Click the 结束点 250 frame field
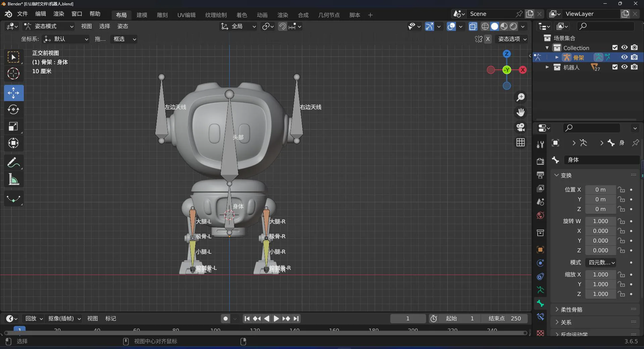 pos(504,318)
